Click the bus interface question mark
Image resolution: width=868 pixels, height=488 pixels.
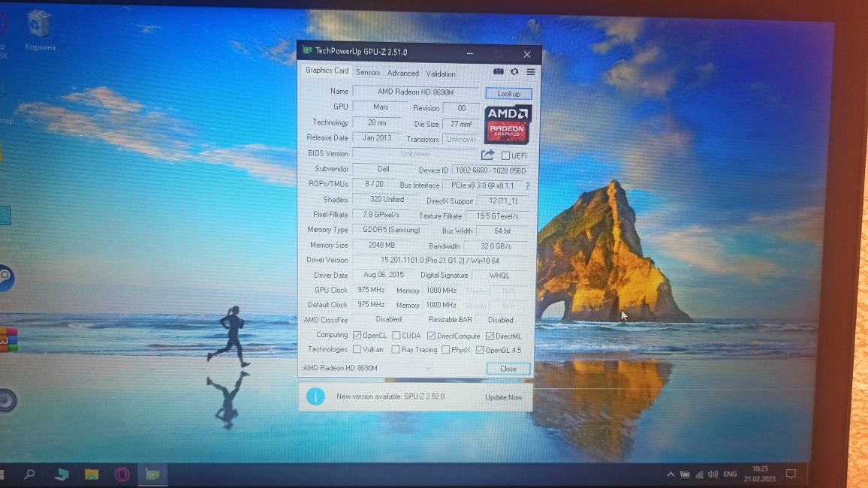528,186
